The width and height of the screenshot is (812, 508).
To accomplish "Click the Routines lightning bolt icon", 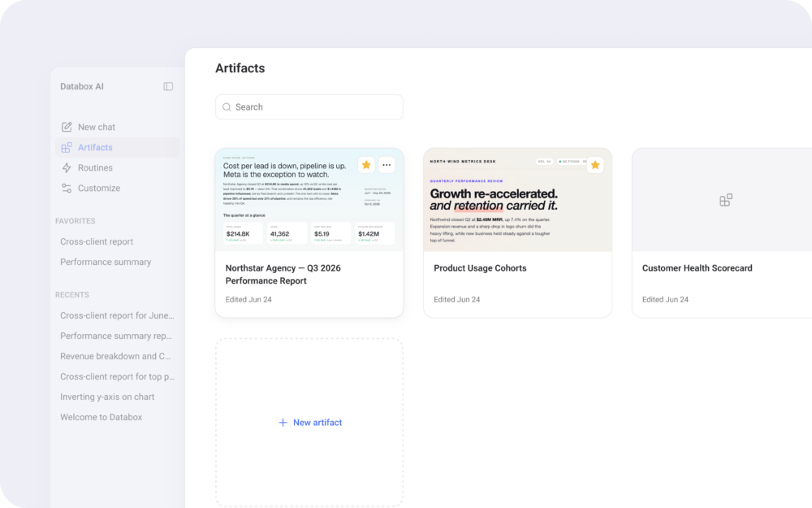I will point(67,168).
